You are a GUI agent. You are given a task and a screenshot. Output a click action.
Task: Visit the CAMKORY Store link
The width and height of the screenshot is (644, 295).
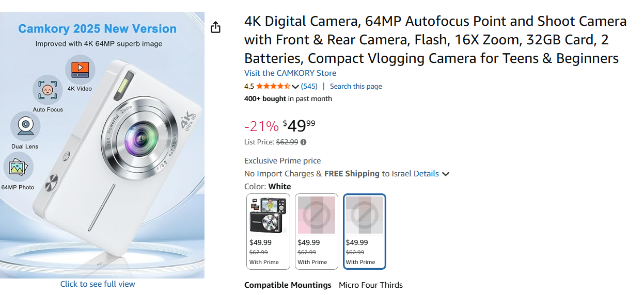pos(290,73)
